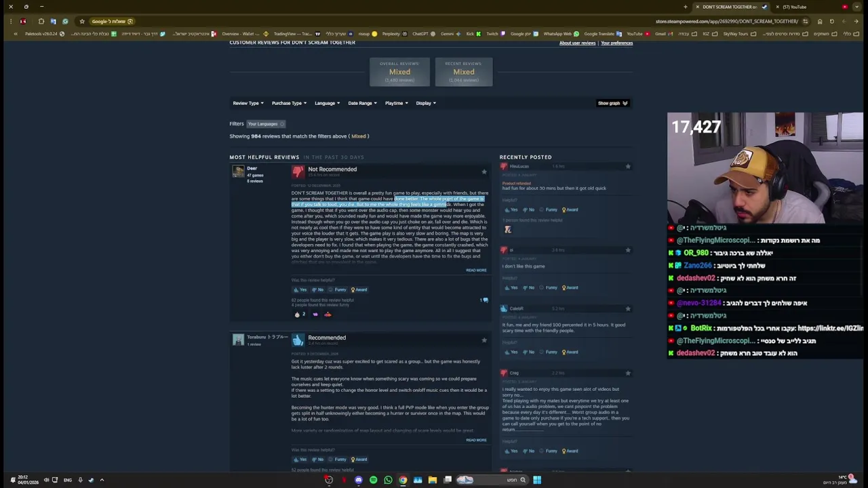
Task: Open a new browser tab with plus
Action: (685, 7)
